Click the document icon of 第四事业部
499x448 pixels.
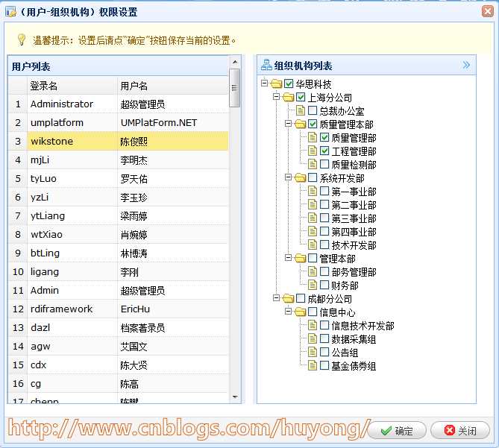(313, 232)
